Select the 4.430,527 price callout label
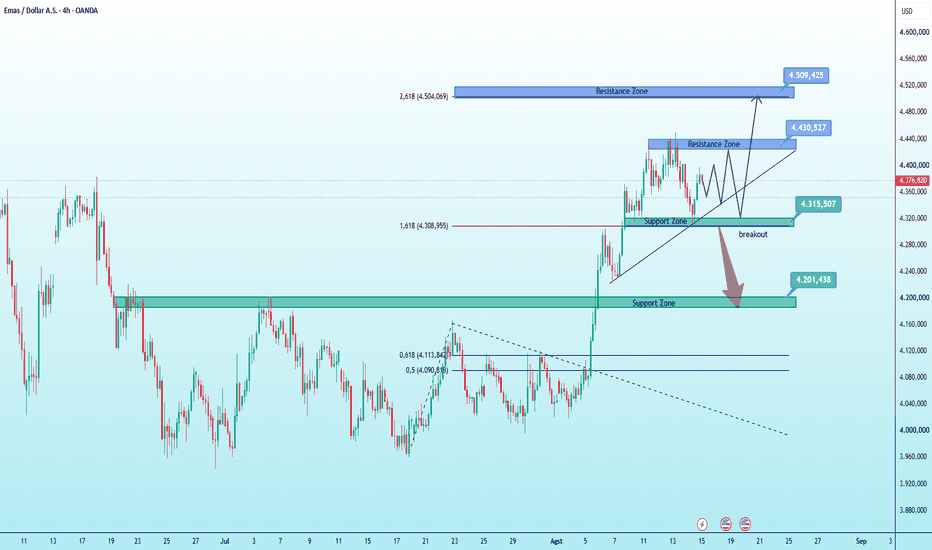Screen dimensions: 932x550 [808, 128]
